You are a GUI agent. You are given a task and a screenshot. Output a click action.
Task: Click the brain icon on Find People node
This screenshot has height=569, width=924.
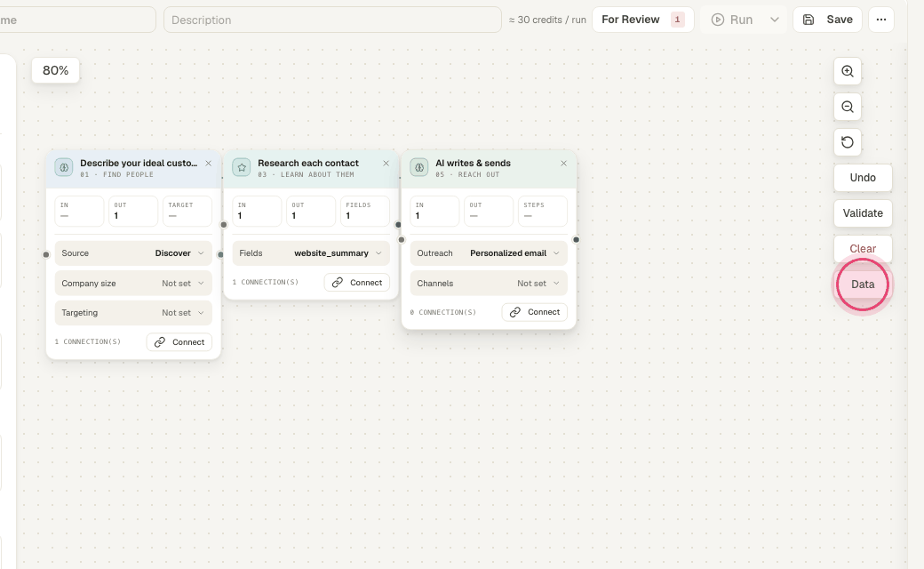64,167
